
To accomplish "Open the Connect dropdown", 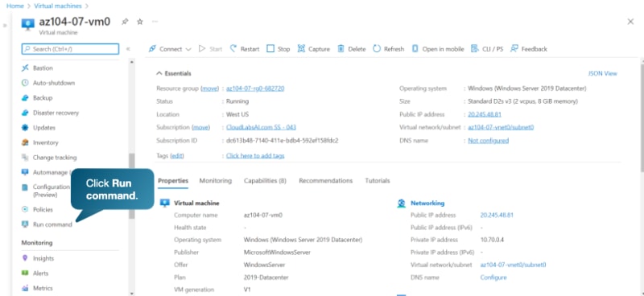I will tap(170, 49).
